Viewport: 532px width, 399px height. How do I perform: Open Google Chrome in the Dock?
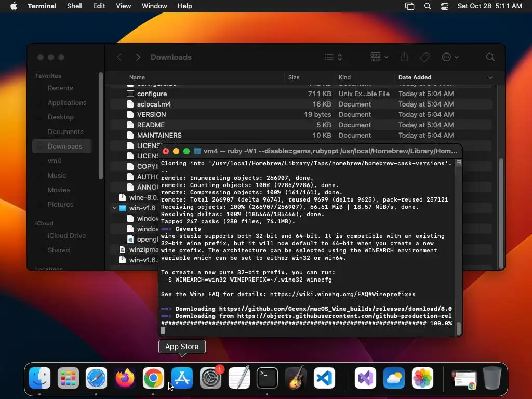[x=153, y=378]
